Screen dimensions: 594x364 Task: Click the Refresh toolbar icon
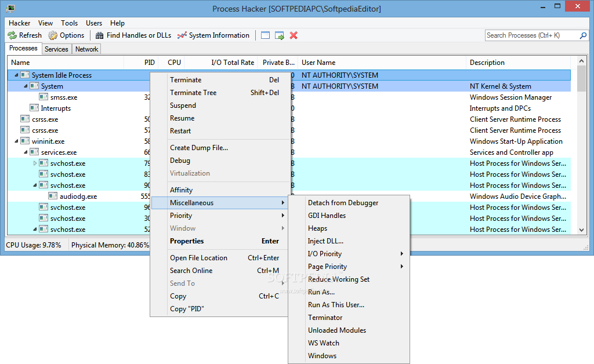point(12,35)
